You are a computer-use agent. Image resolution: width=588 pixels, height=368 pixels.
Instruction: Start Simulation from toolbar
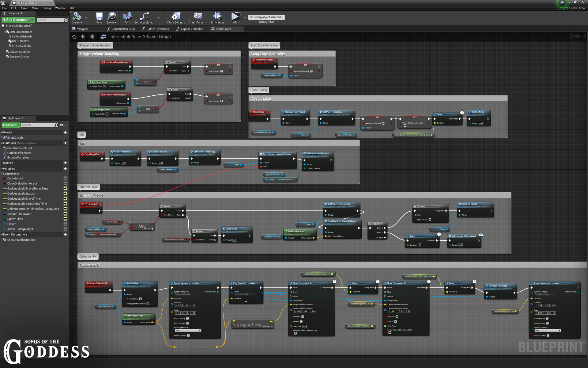point(217,17)
